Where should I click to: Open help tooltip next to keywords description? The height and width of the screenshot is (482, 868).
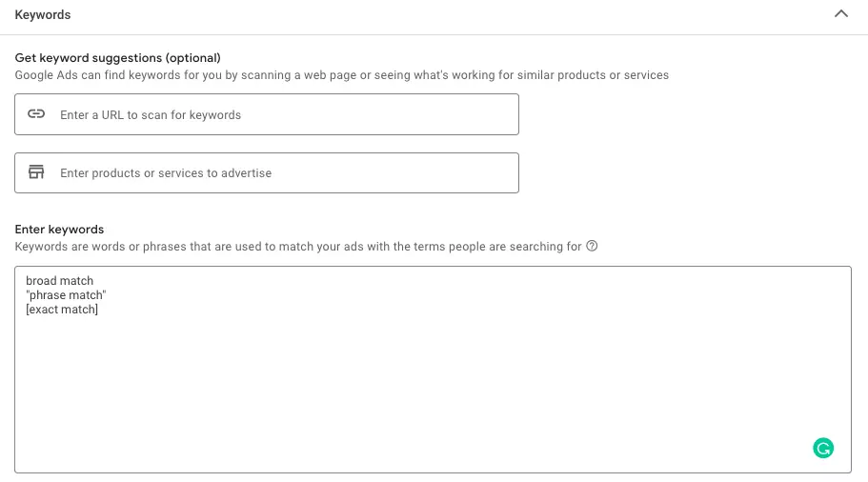pos(592,246)
